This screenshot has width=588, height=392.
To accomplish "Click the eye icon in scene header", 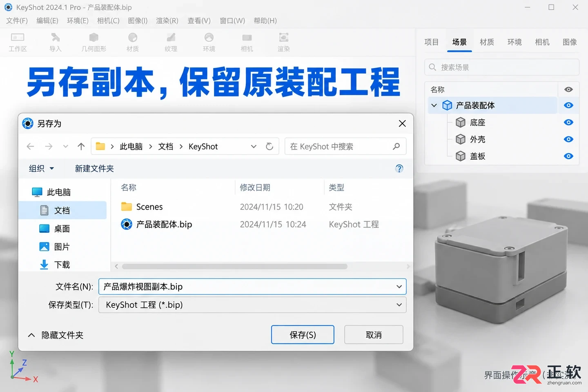I will click(x=568, y=89).
